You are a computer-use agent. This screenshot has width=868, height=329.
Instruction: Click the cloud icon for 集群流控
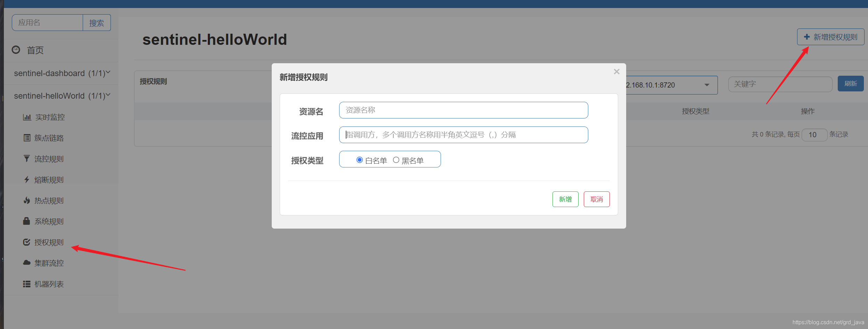click(x=27, y=263)
